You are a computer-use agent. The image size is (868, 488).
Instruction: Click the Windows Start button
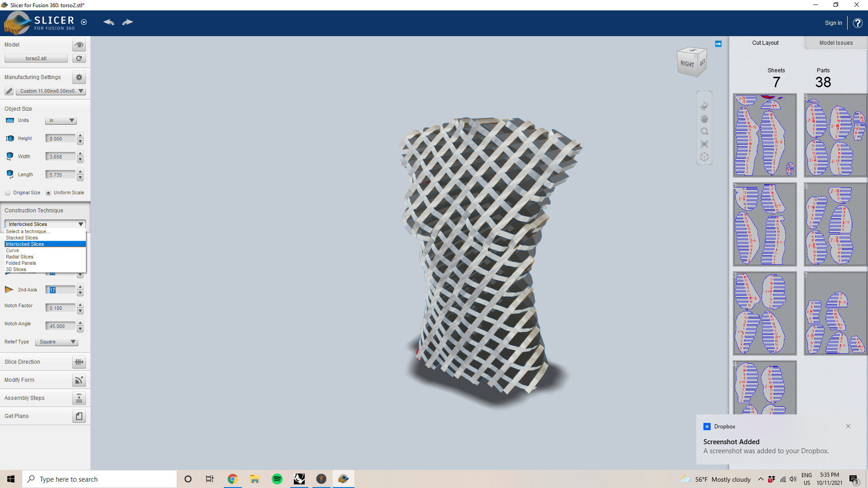coord(11,479)
